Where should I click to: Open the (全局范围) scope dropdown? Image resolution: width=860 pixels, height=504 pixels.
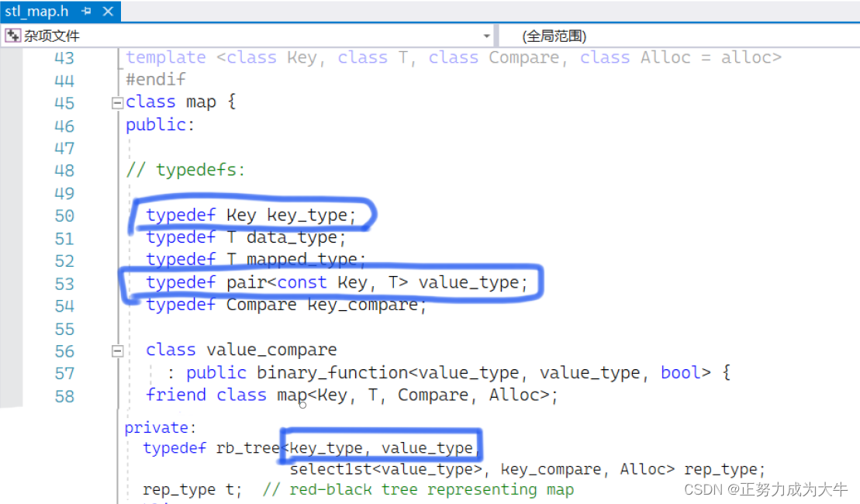click(x=680, y=36)
